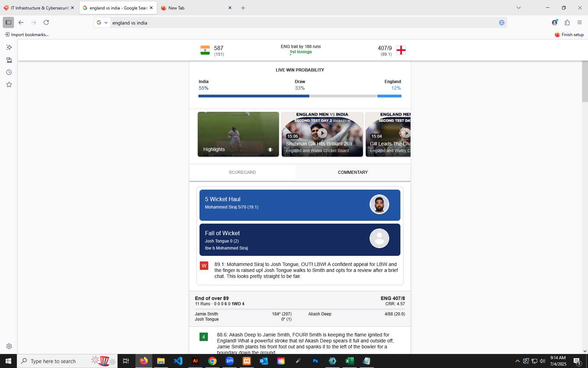Launch Visual Studio Code from taskbar
Viewport: 588px width, 368px height.
178,361
